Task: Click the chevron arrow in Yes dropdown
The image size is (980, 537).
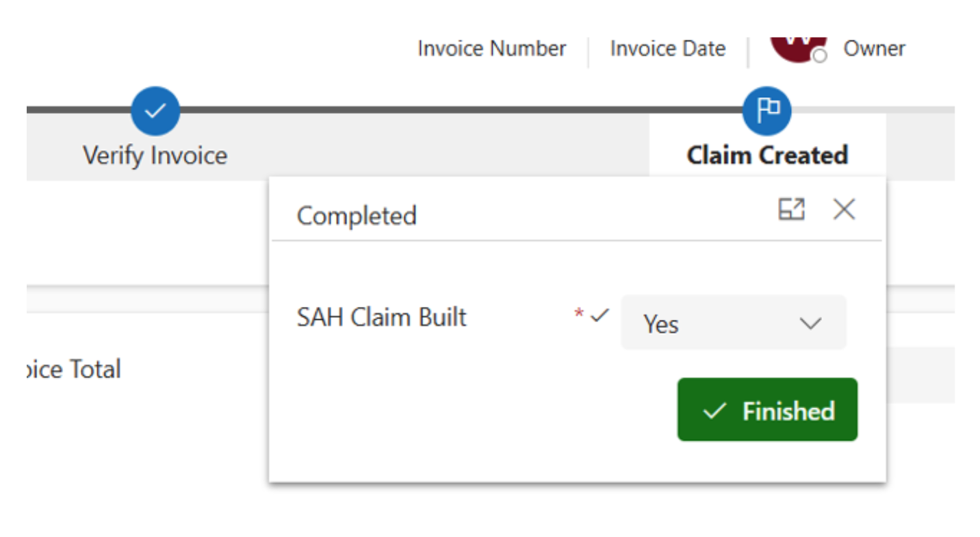Action: 810,323
